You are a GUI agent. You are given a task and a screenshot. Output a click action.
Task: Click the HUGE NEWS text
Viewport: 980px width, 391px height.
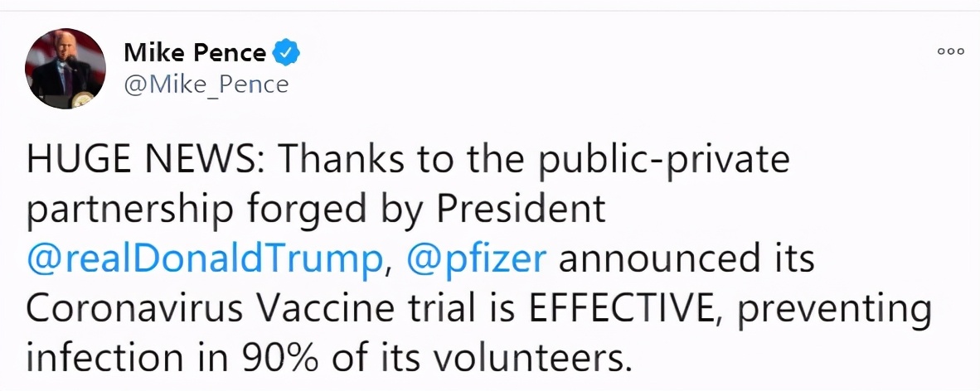(139, 161)
